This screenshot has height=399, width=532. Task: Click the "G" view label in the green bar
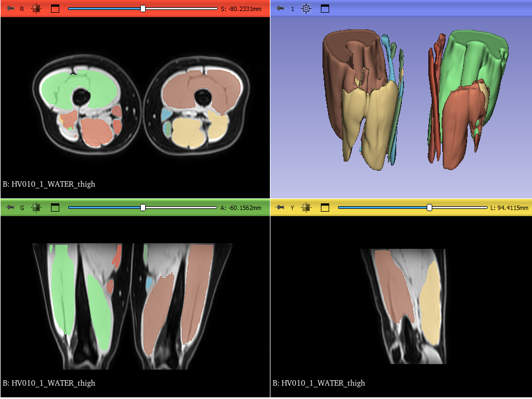pyautogui.click(x=22, y=208)
